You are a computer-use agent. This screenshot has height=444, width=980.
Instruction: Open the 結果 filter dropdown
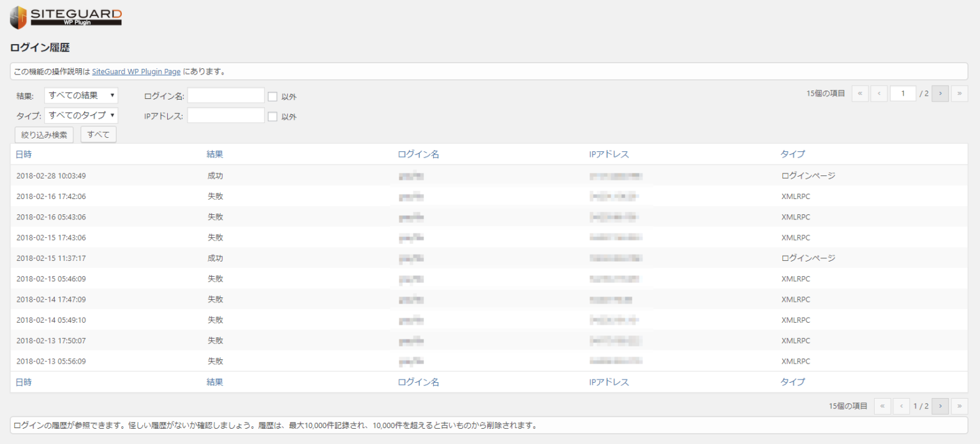pyautogui.click(x=81, y=96)
